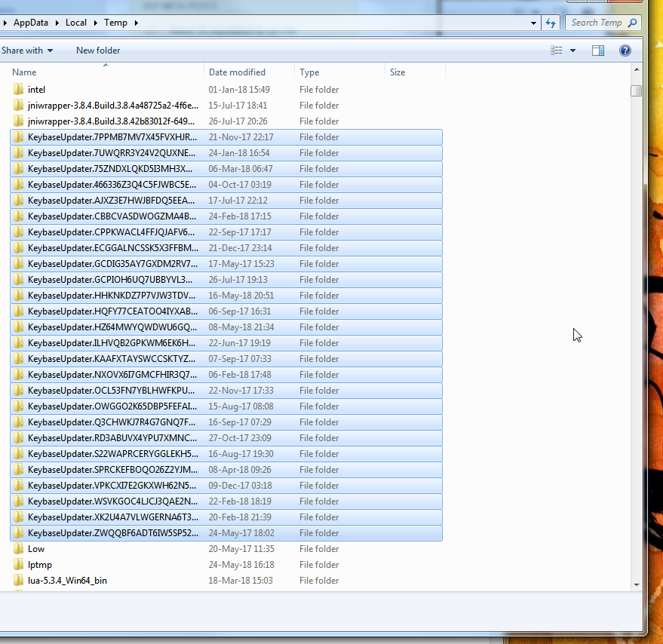The width and height of the screenshot is (663, 644).
Task: Click the vertical scrollbar thumb
Action: (x=637, y=90)
